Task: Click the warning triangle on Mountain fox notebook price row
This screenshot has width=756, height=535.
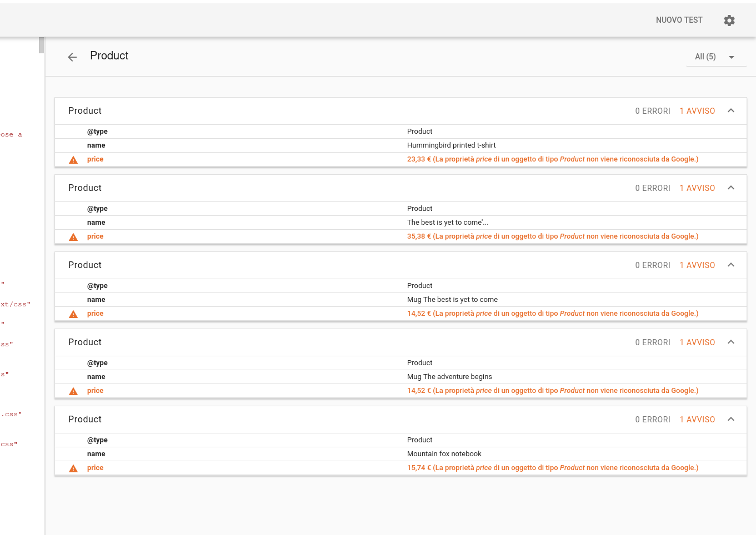Action: pos(73,468)
